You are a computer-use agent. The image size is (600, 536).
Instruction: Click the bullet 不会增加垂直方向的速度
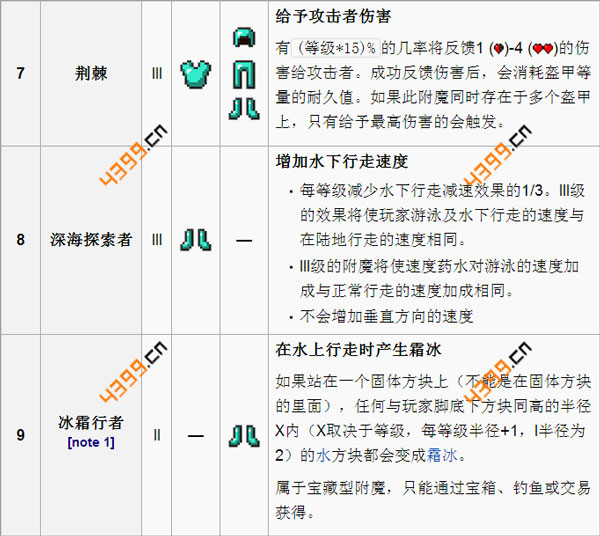coord(386,316)
